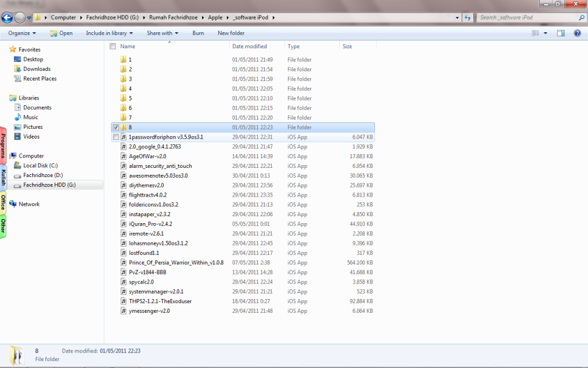Open the Help question mark icon
This screenshot has height=368, width=588.
point(577,33)
